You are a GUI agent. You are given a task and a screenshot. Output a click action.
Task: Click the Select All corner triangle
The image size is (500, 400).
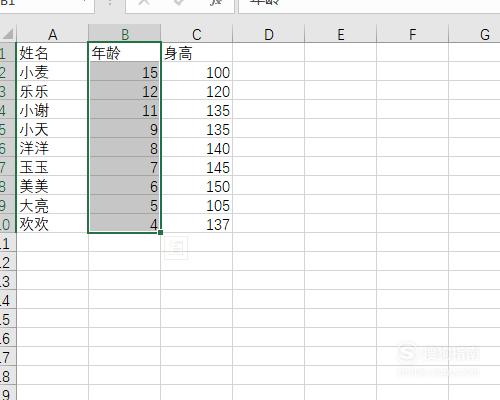(x=8, y=34)
